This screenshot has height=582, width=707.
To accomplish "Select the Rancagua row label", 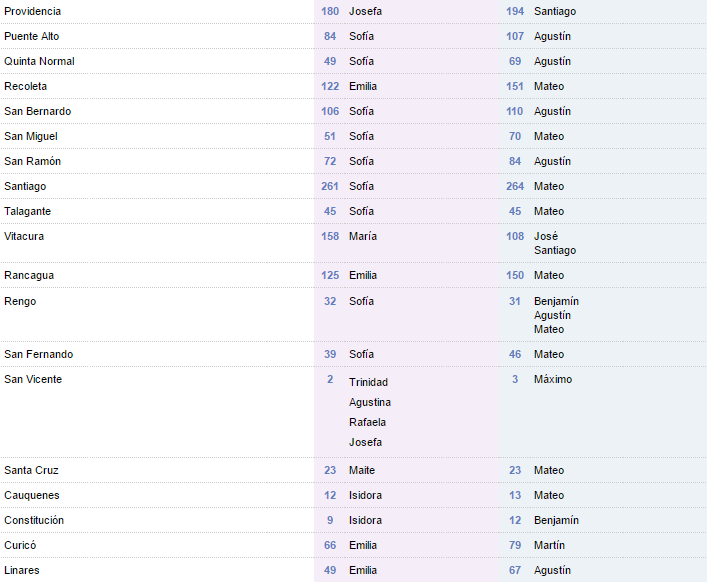I will click(29, 275).
